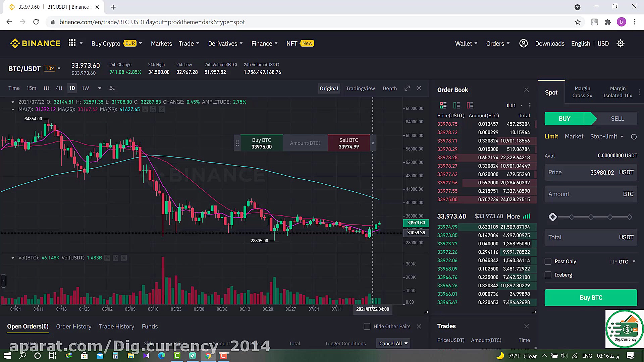The width and height of the screenshot is (644, 362).
Task: Open volume indicator settings gear
Action: point(116,258)
